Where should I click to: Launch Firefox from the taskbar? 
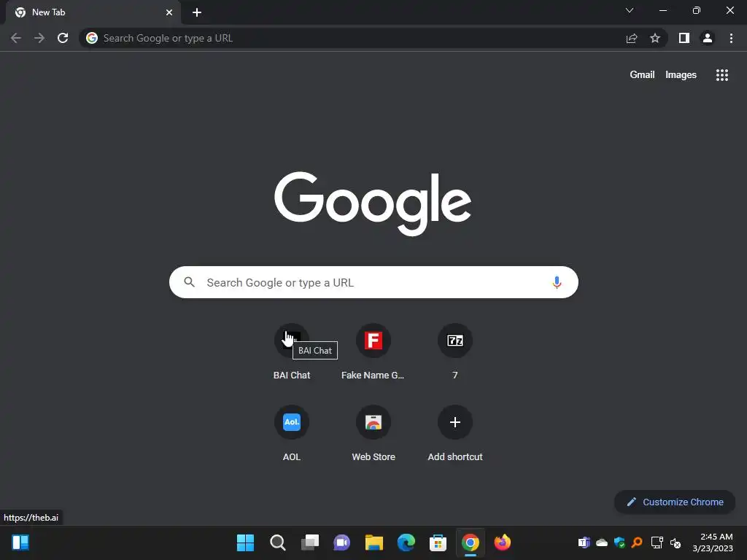coord(502,542)
